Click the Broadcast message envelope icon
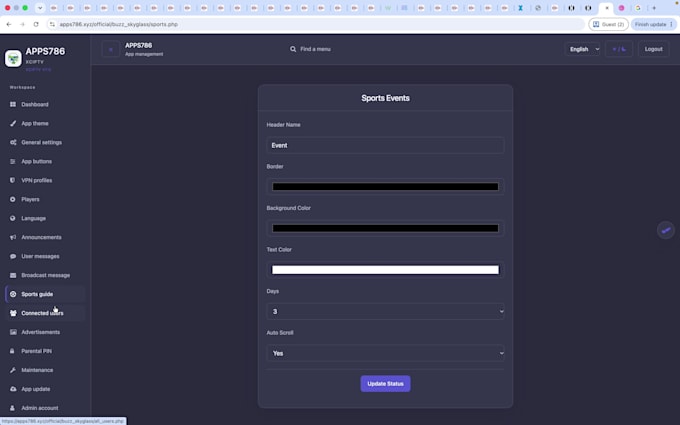The width and height of the screenshot is (680, 425). click(x=13, y=275)
